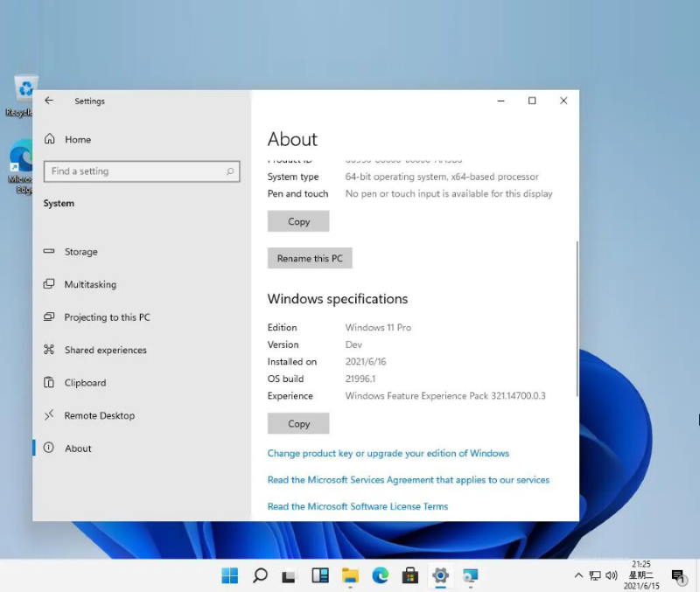This screenshot has height=592, width=700.
Task: Select the Clipboard settings page
Action: pyautogui.click(x=85, y=383)
